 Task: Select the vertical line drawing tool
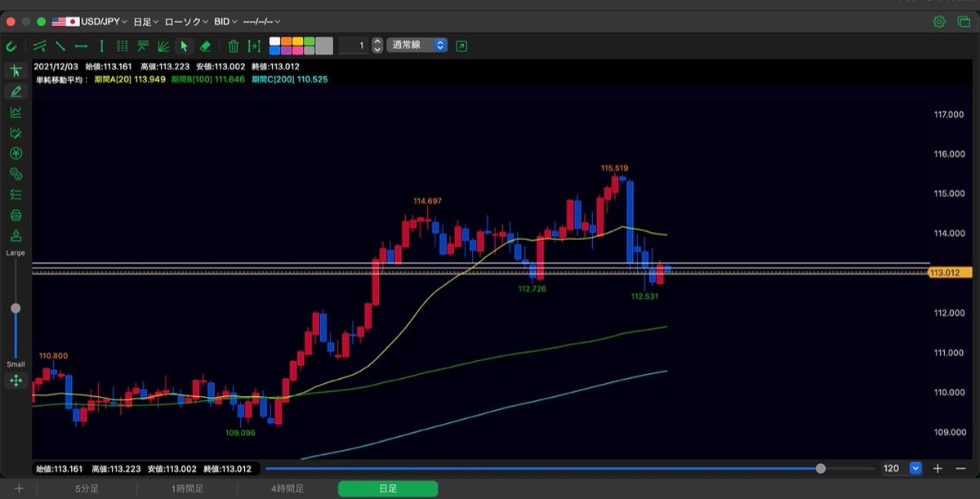tap(101, 46)
